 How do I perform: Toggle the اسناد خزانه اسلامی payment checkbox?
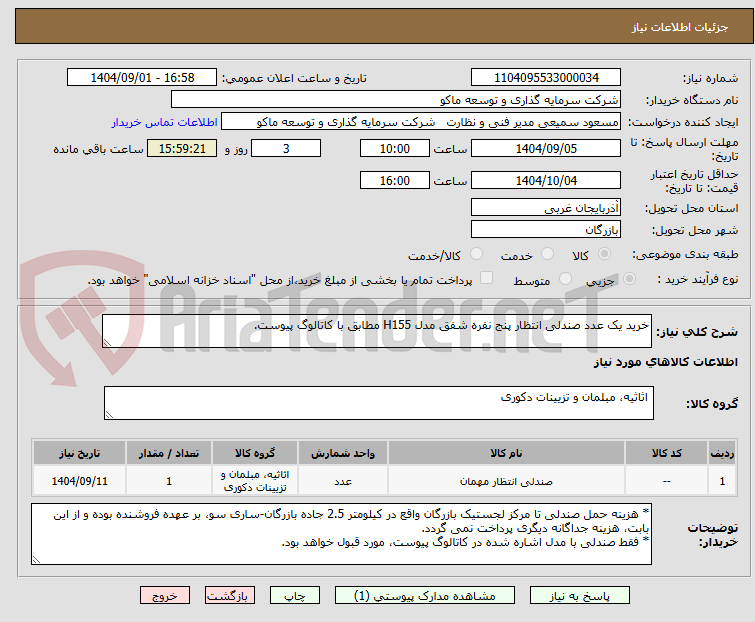tap(487, 278)
